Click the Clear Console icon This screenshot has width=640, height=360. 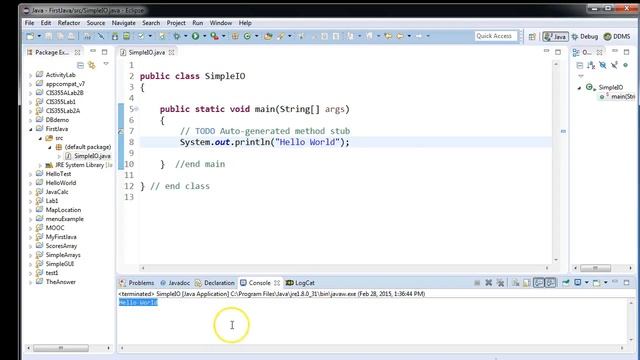[516, 282]
